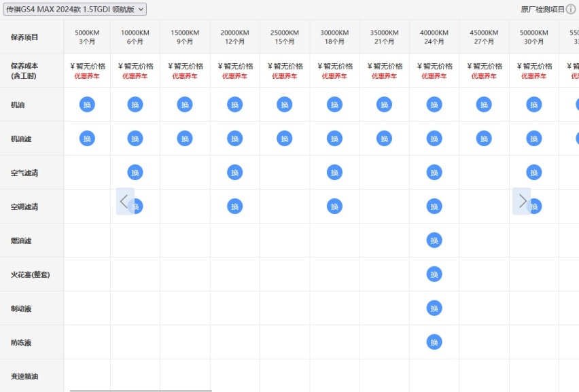
Task: Click 空气滤清 换 icon at 50000KM
Action: point(534,173)
